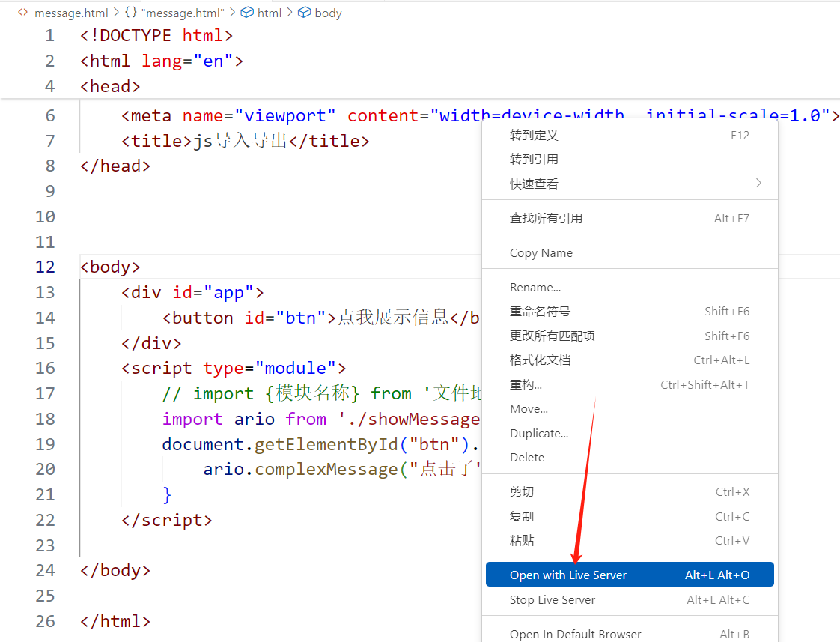Choose Delete from the context menu
Image resolution: width=840 pixels, height=642 pixels.
[630, 457]
